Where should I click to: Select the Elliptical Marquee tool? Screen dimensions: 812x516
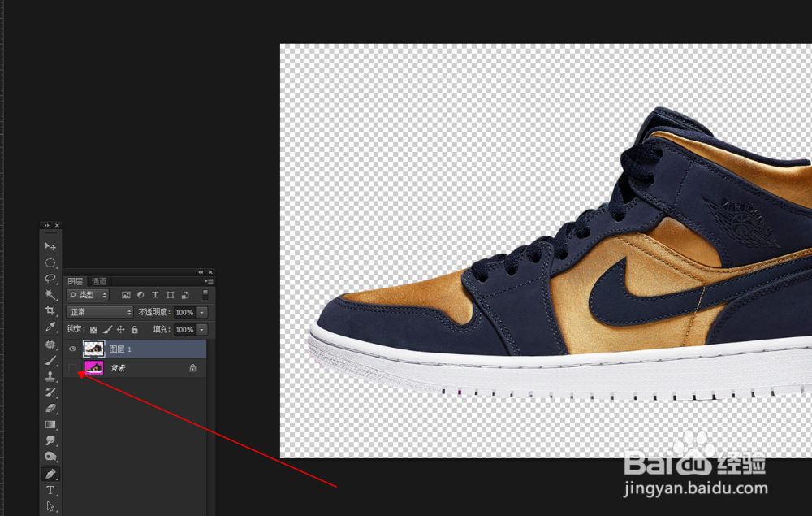coord(50,262)
